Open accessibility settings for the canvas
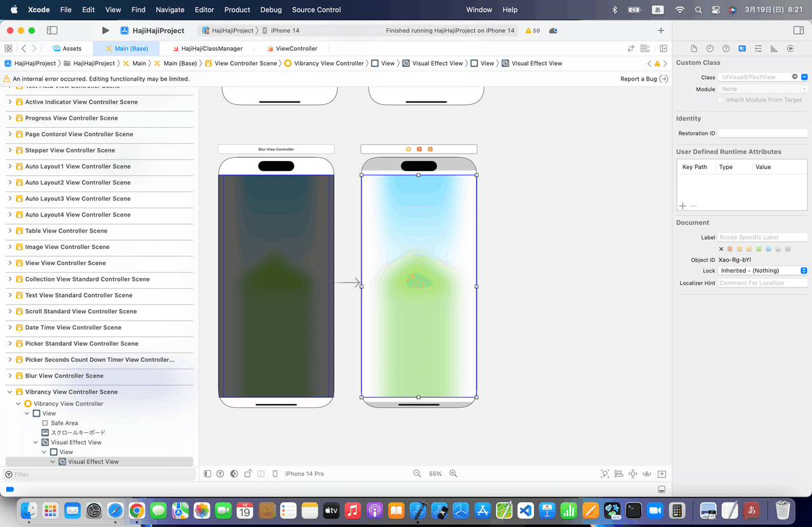The height and width of the screenshot is (527, 812). coord(221,474)
